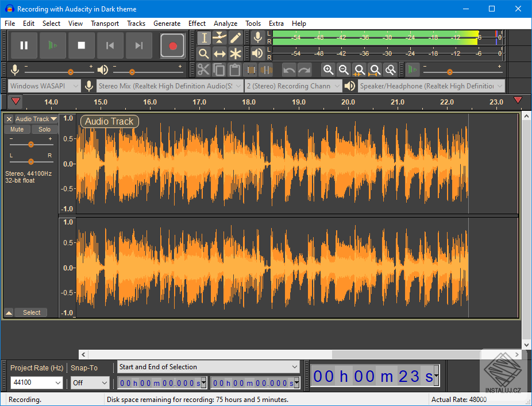
Task: Open the Analyze menu
Action: 225,24
